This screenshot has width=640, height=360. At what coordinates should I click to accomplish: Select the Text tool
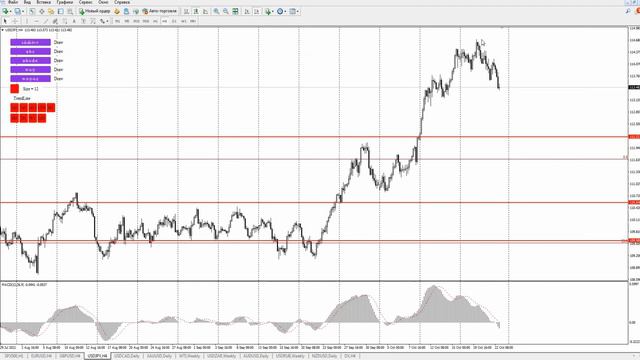point(74,21)
